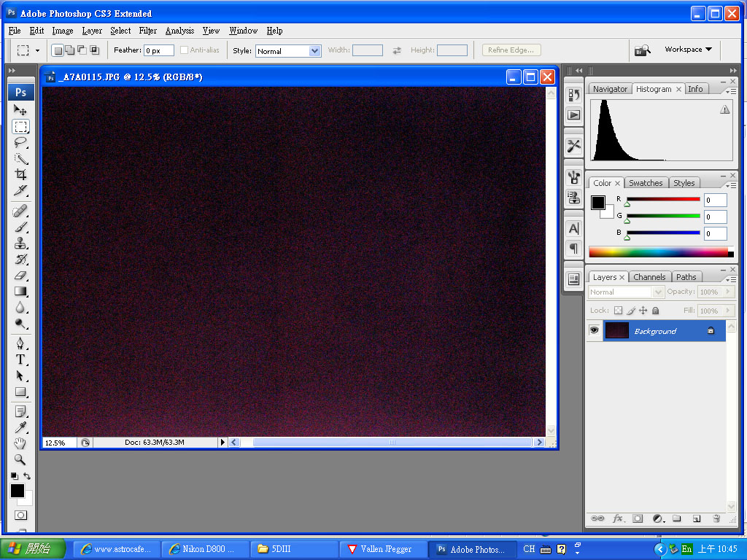
Task: Activate the Clone Stamp tool
Action: [x=20, y=244]
